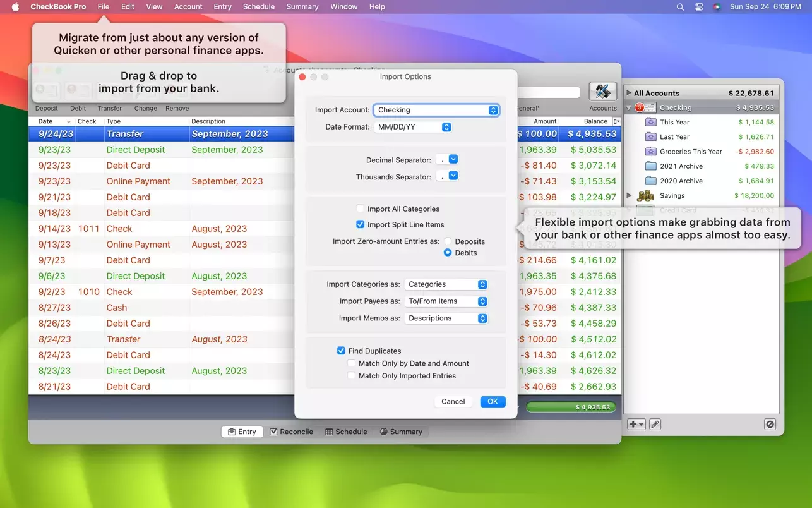
Task: Switch to the Schedule tab
Action: coord(346,432)
